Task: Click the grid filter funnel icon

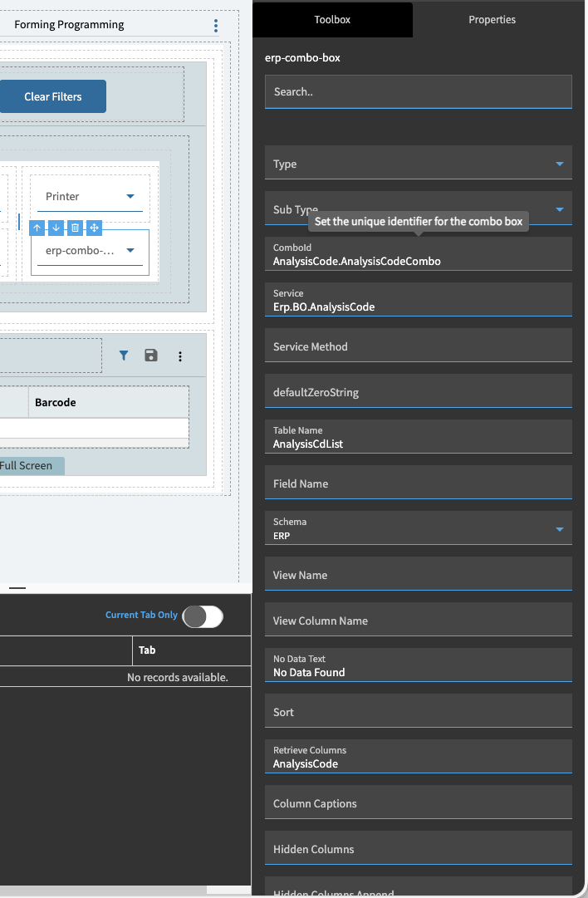Action: pos(124,356)
